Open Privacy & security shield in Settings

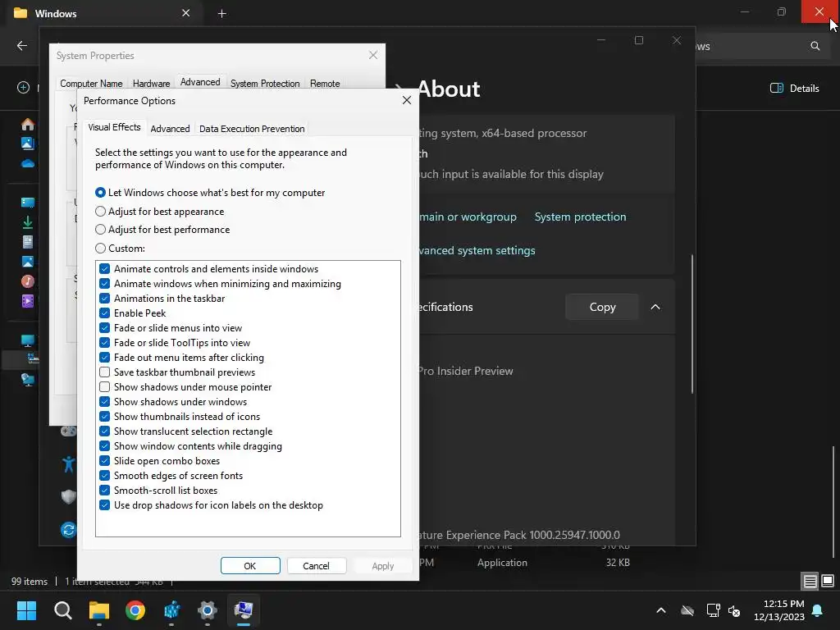[x=69, y=497]
